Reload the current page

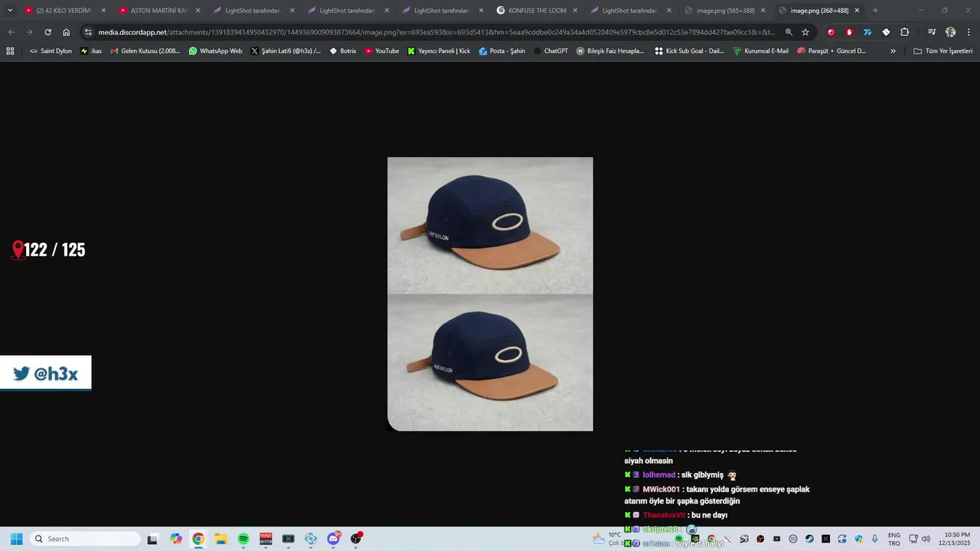(47, 32)
